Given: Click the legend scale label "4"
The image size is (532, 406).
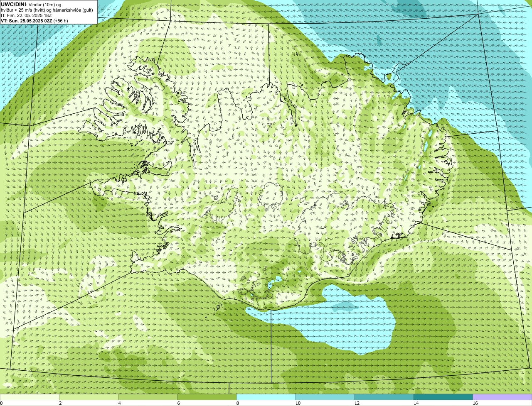Looking at the screenshot, I should [119, 403].
